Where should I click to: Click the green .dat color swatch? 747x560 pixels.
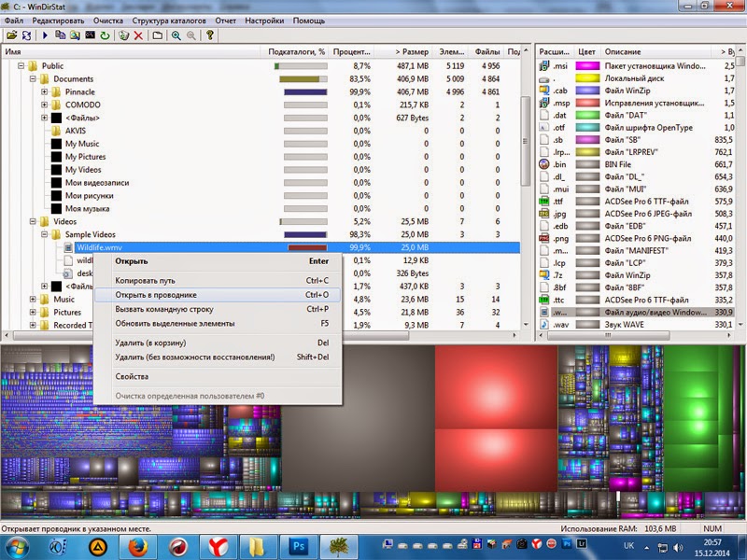pyautogui.click(x=587, y=115)
